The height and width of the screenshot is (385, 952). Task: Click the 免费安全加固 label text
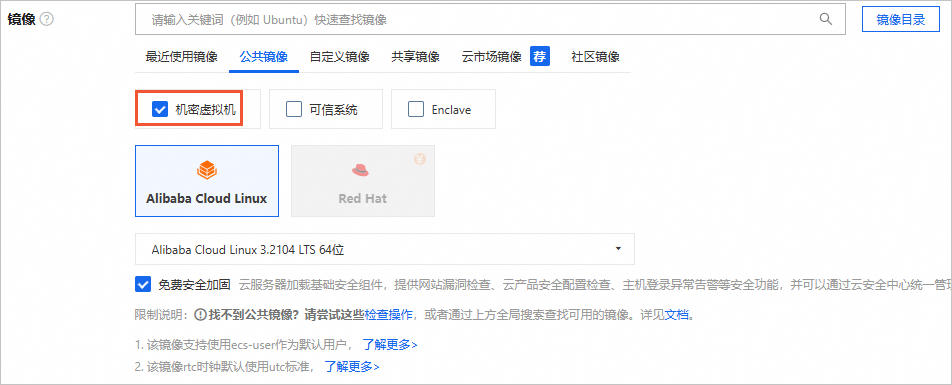(194, 284)
